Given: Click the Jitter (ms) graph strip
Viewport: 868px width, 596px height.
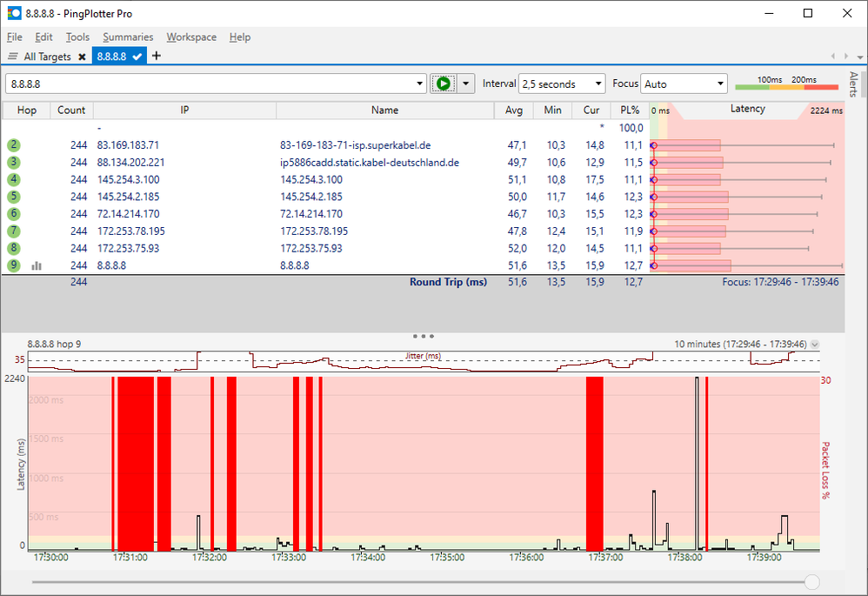Looking at the screenshot, I should 424,362.
